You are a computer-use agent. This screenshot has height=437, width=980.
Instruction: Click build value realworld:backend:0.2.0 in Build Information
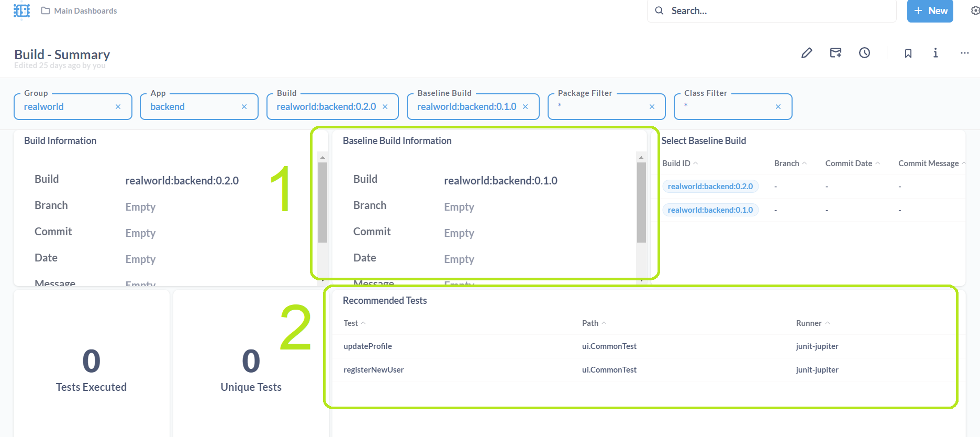point(182,180)
